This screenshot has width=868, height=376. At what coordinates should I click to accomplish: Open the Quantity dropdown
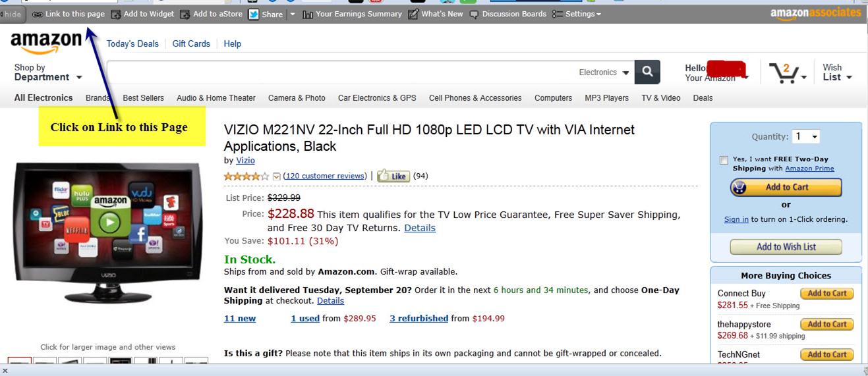(x=805, y=136)
